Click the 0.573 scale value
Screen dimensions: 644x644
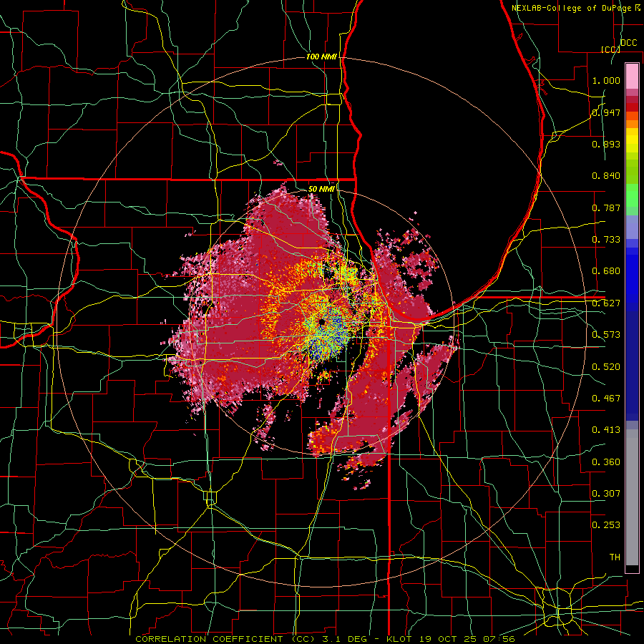coord(606,335)
